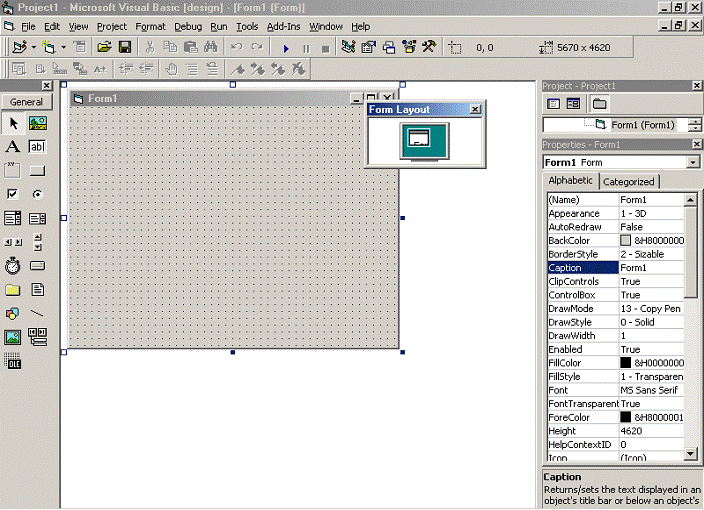This screenshot has width=704, height=510.
Task: Choose the CheckBox control in toolbox
Action: 13,194
